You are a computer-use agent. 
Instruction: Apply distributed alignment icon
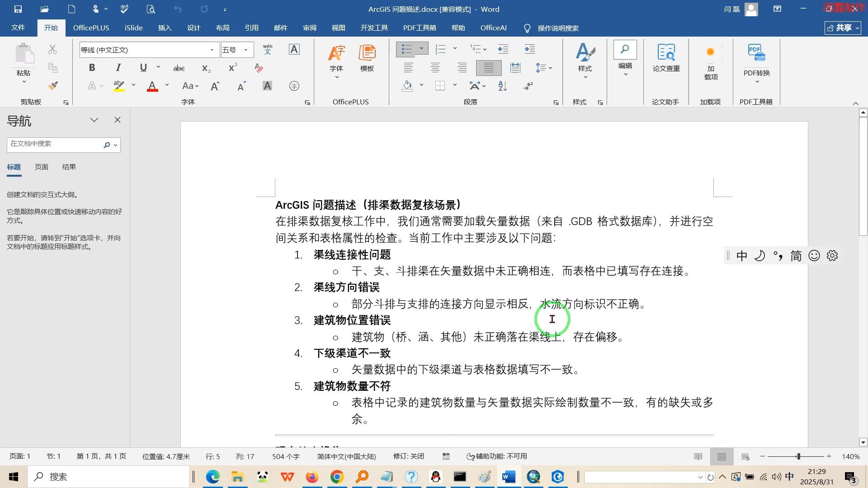tap(515, 68)
